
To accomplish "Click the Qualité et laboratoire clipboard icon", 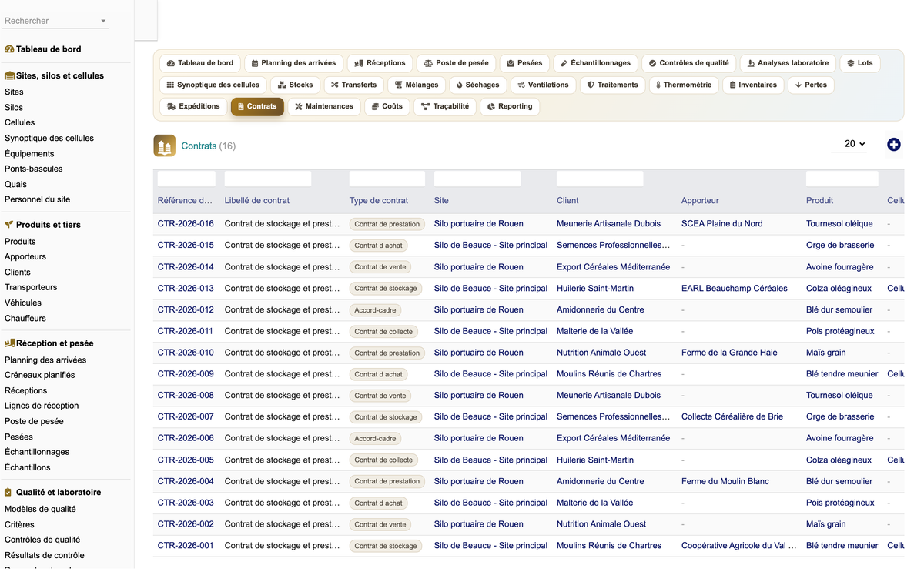I will coord(8,493).
